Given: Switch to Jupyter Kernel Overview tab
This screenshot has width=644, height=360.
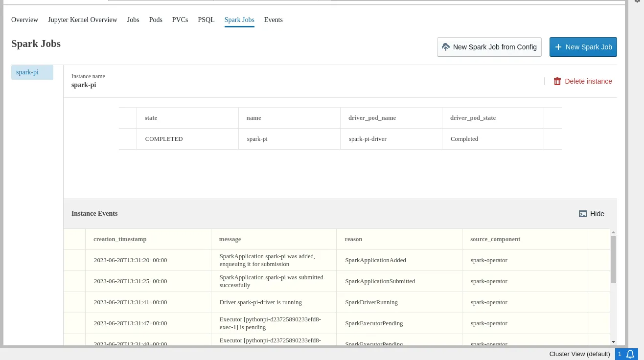Looking at the screenshot, I should pyautogui.click(x=83, y=20).
